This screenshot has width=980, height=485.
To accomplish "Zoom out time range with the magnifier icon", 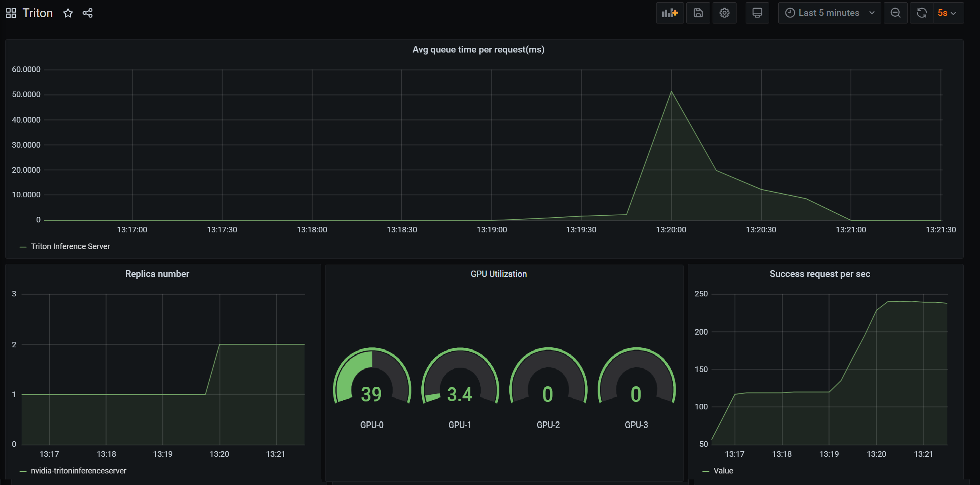I will click(895, 13).
